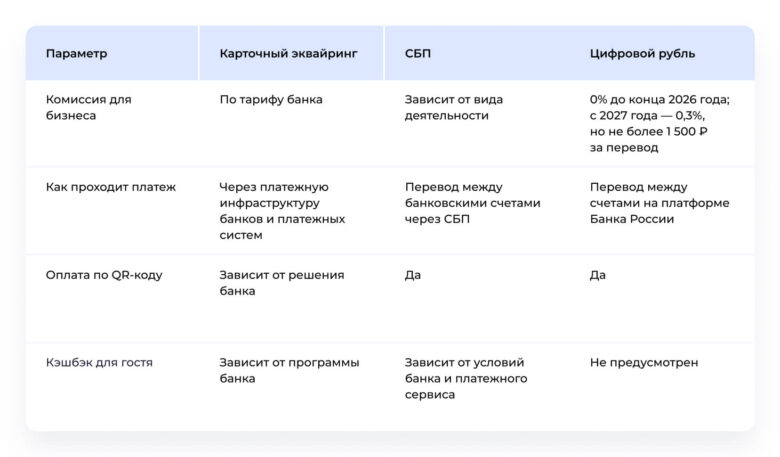Select the Зависит от программы банка cell
780x457 pixels.
289,370
